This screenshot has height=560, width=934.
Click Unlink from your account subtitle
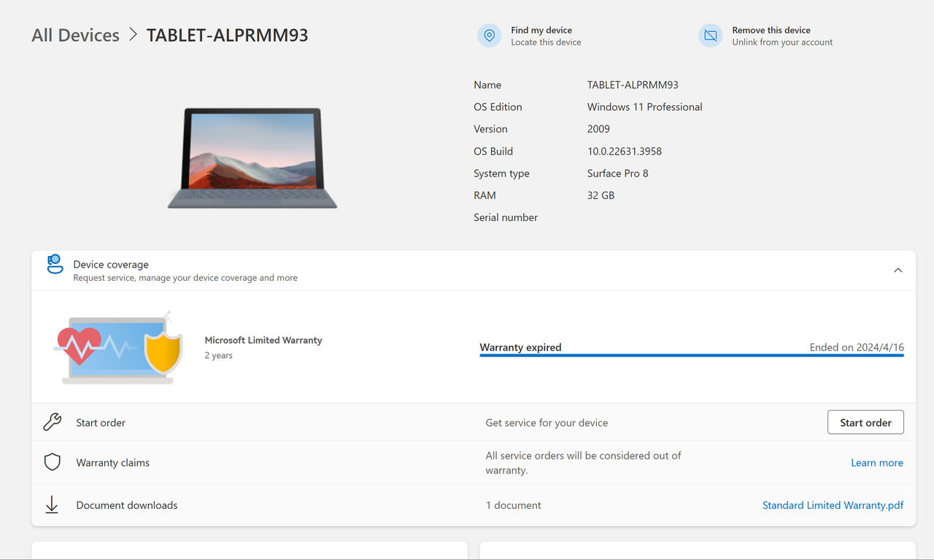pyautogui.click(x=782, y=42)
